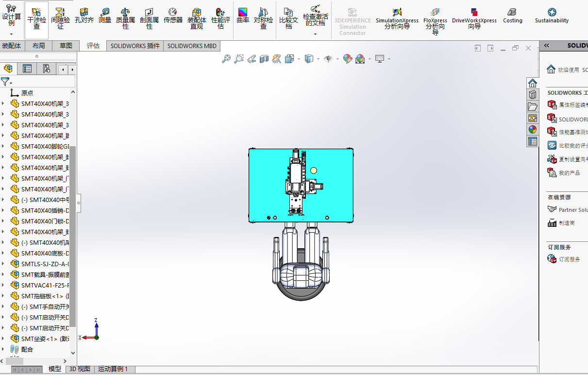Image resolution: width=588 pixels, height=375 pixels.
Task: Select Zoom to Area magnifier
Action: click(x=238, y=59)
